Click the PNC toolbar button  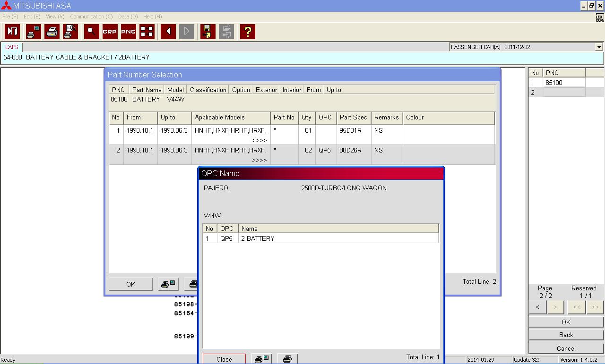tap(128, 32)
